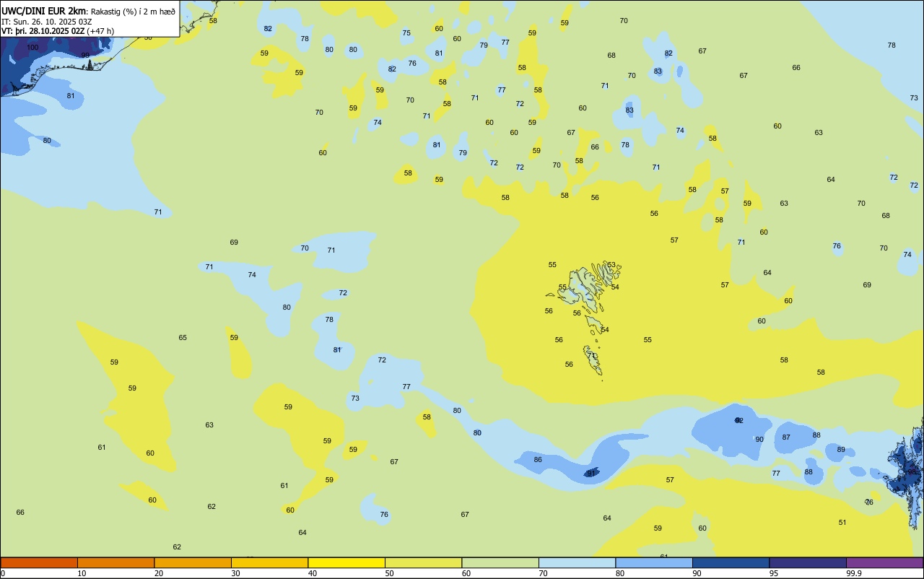Click the '53' value at the Faroe Islands
Screen dimensions: 924x579
tap(611, 265)
